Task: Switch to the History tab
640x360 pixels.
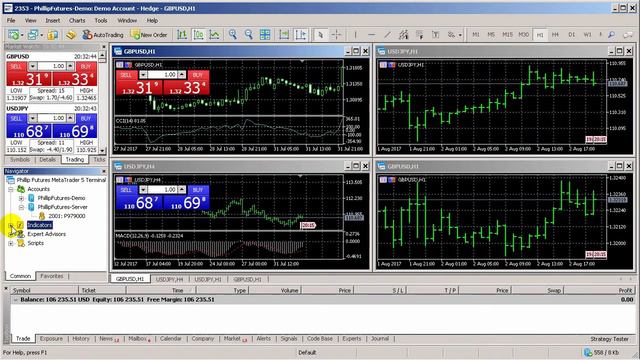Action: 81,339
